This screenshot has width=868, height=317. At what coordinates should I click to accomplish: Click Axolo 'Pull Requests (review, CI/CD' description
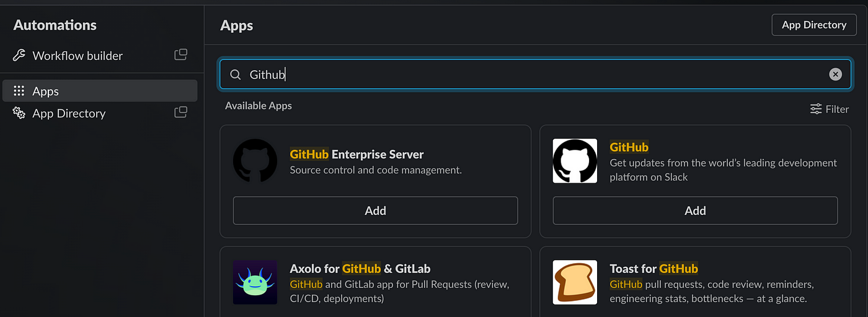pyautogui.click(x=400, y=291)
